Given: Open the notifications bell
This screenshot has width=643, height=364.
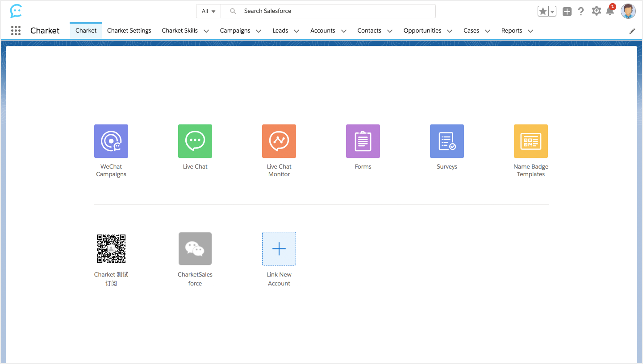Looking at the screenshot, I should coord(610,11).
